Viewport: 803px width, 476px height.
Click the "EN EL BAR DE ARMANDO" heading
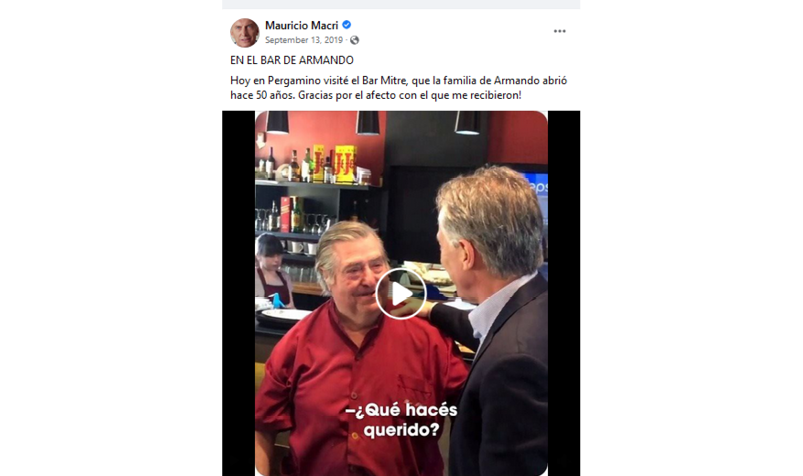pyautogui.click(x=291, y=60)
